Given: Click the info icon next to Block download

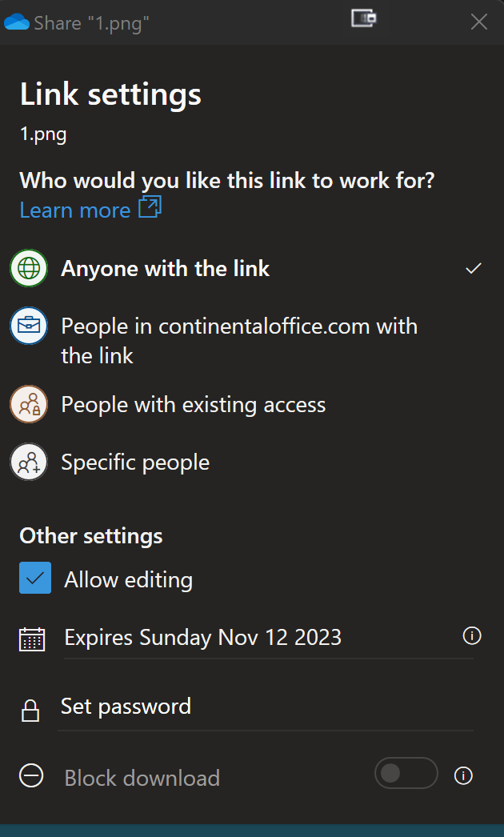Looking at the screenshot, I should pyautogui.click(x=463, y=775).
